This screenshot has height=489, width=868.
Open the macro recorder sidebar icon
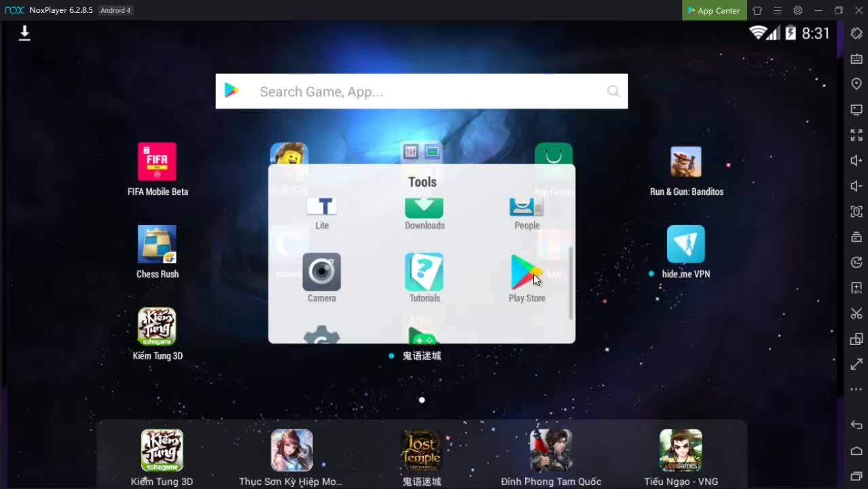coord(856,263)
